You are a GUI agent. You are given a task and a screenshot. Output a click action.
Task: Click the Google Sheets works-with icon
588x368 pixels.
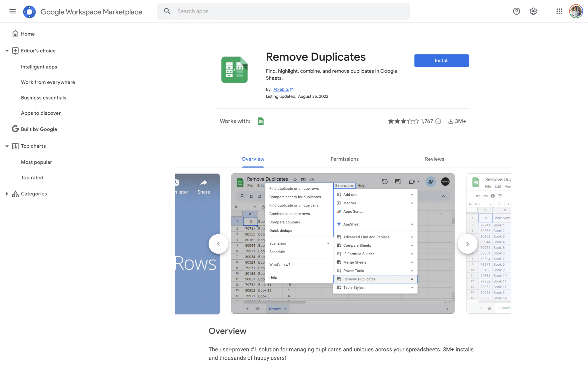[x=261, y=121]
